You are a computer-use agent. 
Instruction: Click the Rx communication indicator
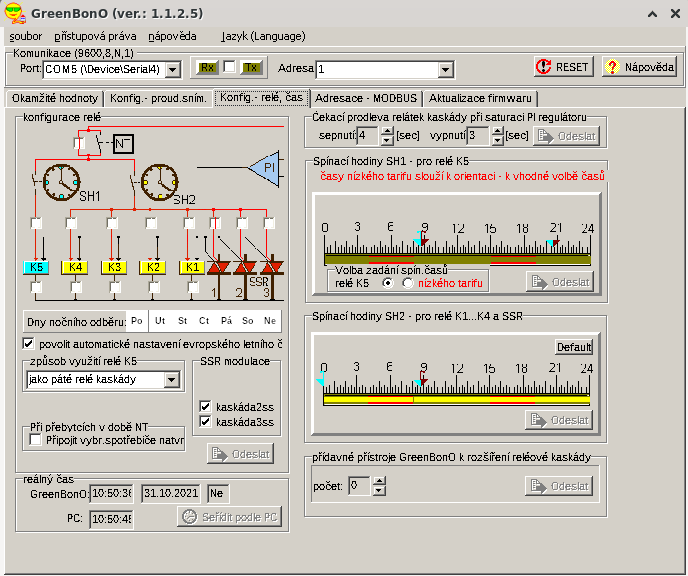click(207, 68)
